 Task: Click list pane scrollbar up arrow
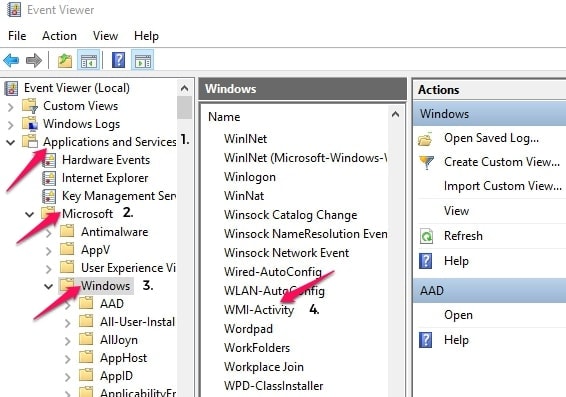[x=396, y=114]
